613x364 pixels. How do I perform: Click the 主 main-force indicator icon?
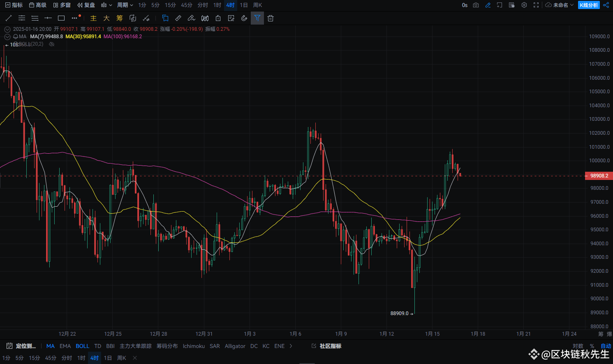(93, 18)
